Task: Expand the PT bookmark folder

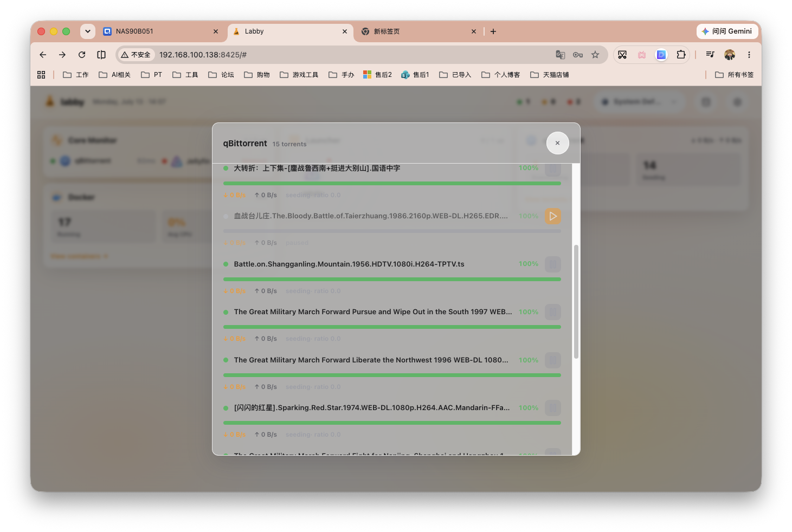Action: point(152,75)
